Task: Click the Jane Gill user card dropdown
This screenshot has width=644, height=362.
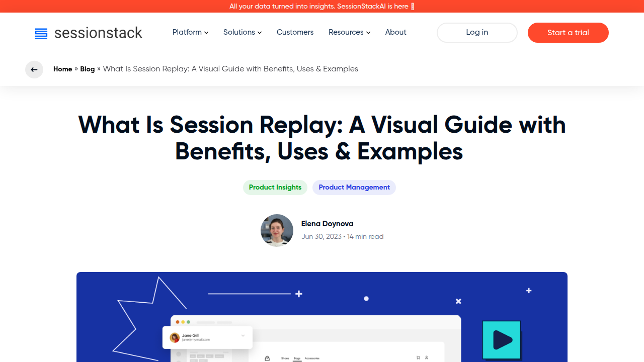Action: tap(243, 335)
